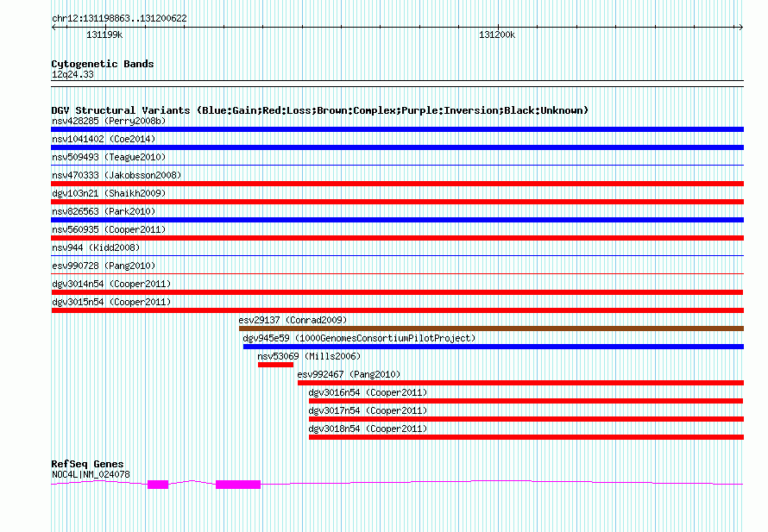The image size is (768, 532).
Task: Click the red bar under dgv3017n54
Action: [526, 419]
